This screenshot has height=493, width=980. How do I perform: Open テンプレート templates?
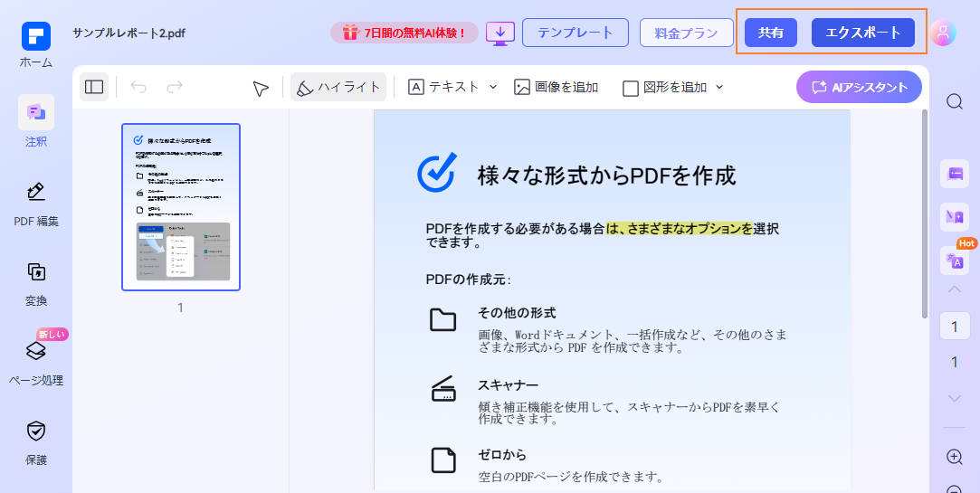click(575, 33)
